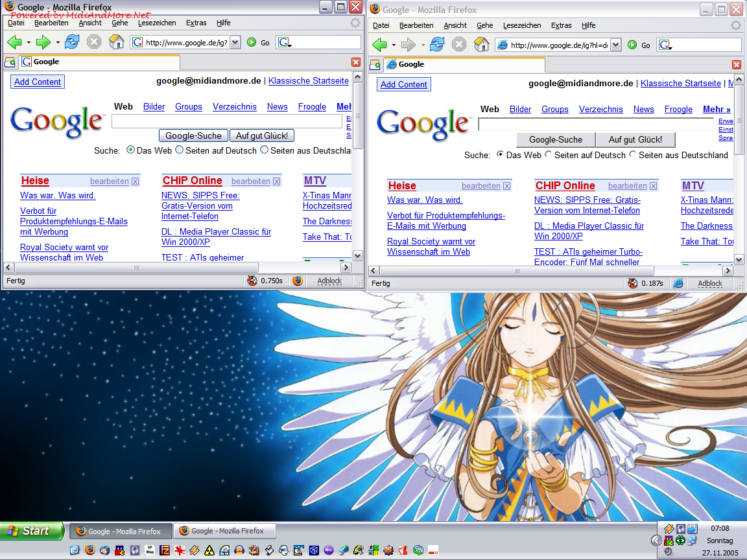Click the Home icon in right Firefox window
Screen dimensions: 747x560
point(481,45)
